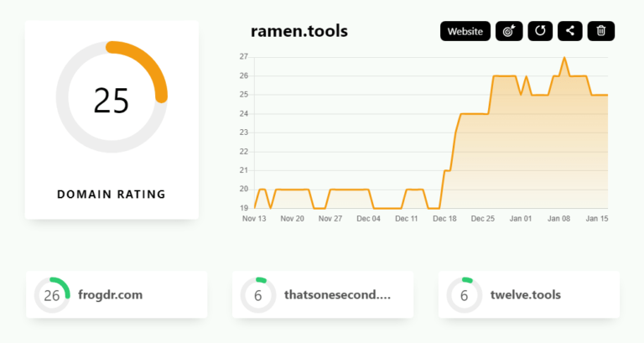Click the Dec 18 date on the axis
The height and width of the screenshot is (343, 644).
[445, 219]
